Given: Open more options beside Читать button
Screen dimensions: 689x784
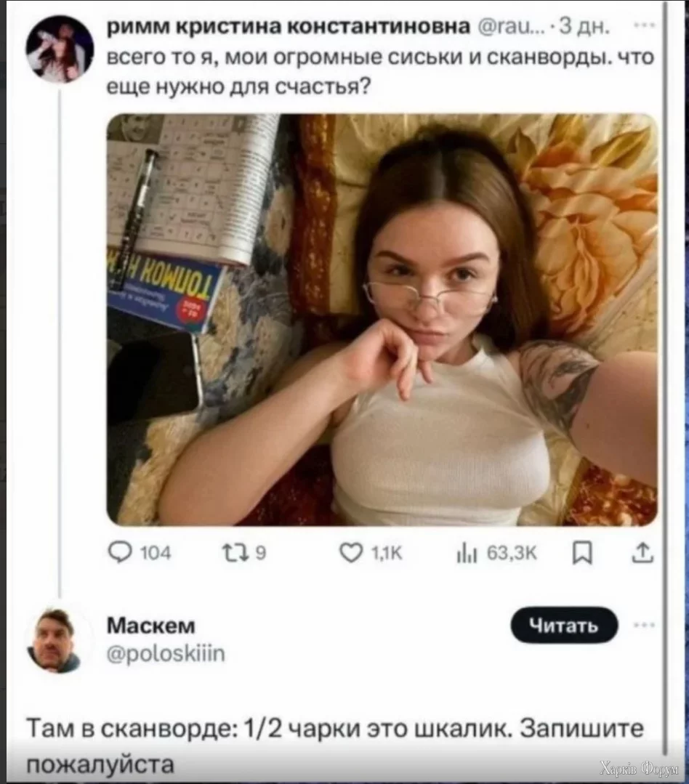Looking at the screenshot, I should 644,625.
